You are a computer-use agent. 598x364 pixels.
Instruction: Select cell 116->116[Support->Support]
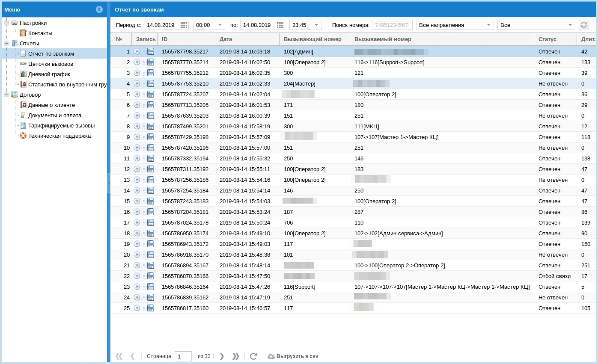[x=390, y=62]
